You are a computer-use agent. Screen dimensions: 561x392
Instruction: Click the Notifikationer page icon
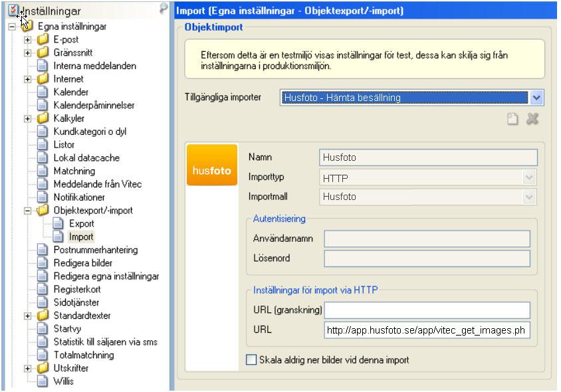(x=43, y=197)
